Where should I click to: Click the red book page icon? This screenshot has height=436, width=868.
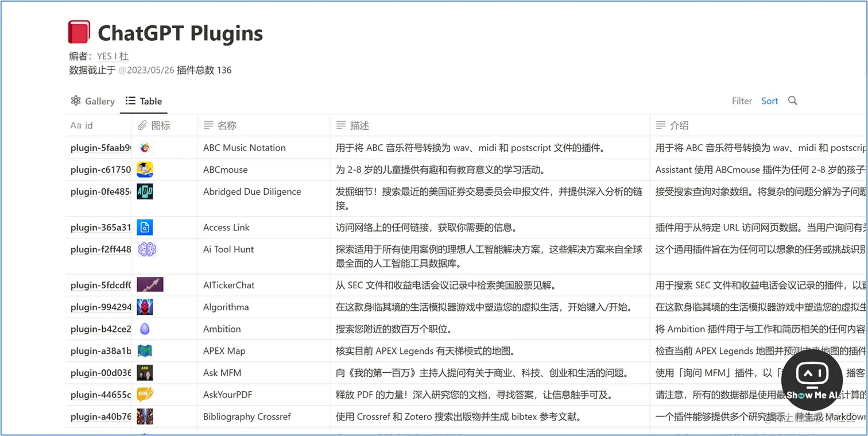pos(79,32)
